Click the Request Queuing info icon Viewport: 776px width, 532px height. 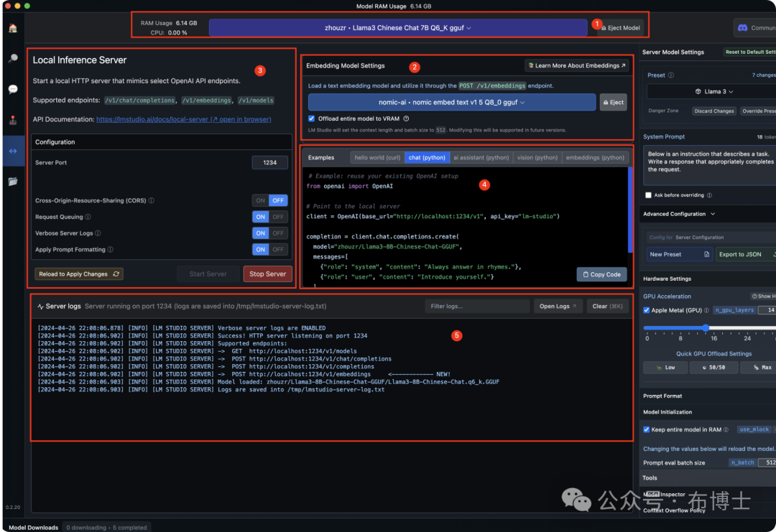point(88,217)
